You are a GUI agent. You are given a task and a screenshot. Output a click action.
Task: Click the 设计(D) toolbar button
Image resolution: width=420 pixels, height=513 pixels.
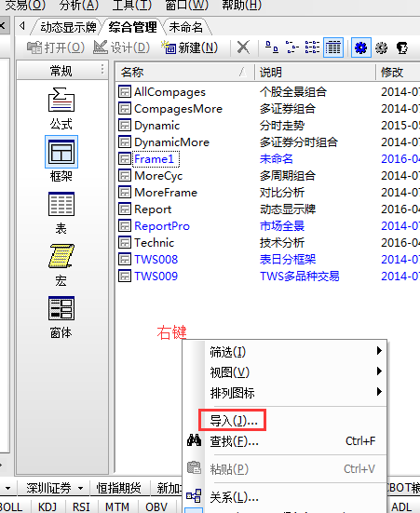click(x=121, y=47)
